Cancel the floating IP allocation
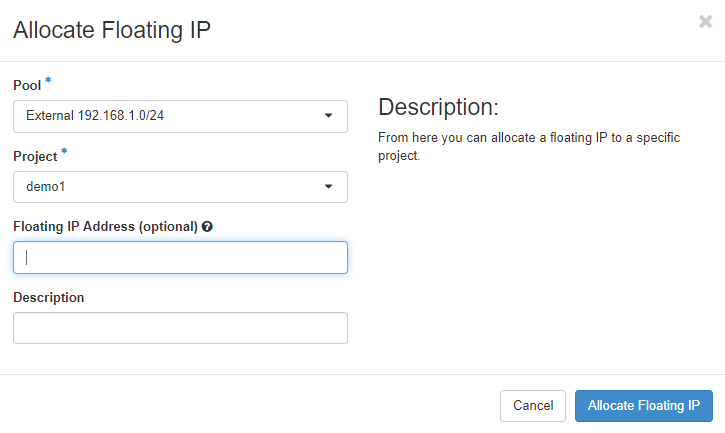Viewport: 725px width, 433px height. click(x=533, y=406)
